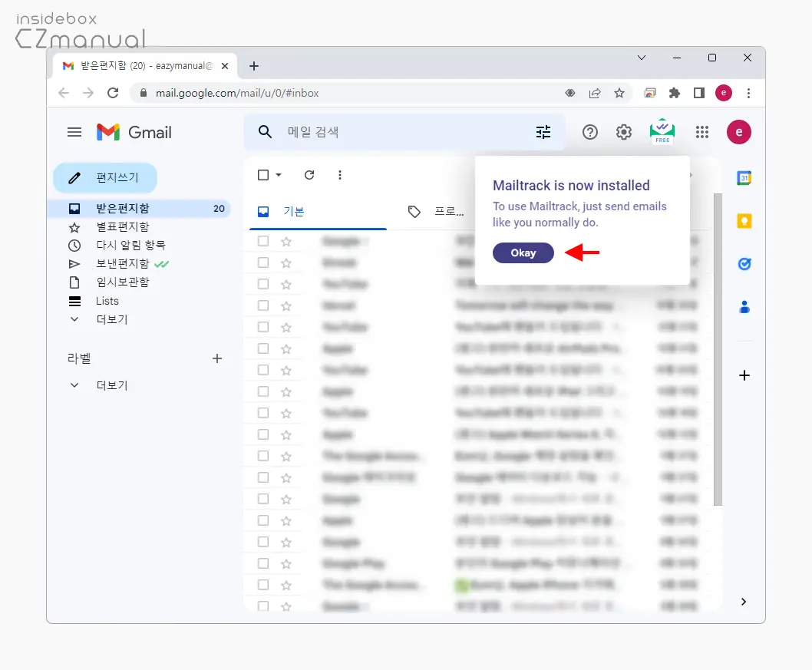812x670 pixels.
Task: Toggle Chrome side panel icon
Action: [699, 93]
